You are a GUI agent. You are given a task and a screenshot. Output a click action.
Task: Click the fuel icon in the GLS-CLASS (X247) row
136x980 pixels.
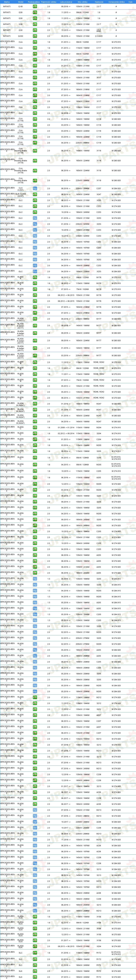tap(35, 194)
